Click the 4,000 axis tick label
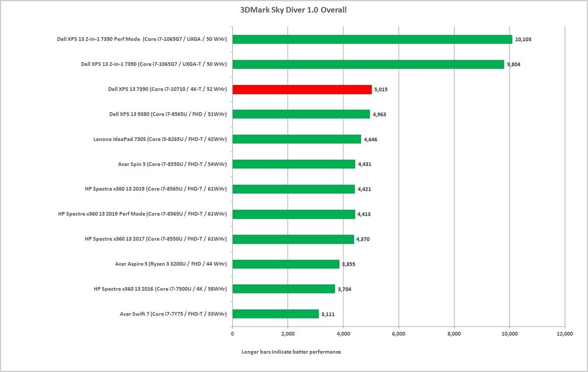 pyautogui.click(x=343, y=334)
